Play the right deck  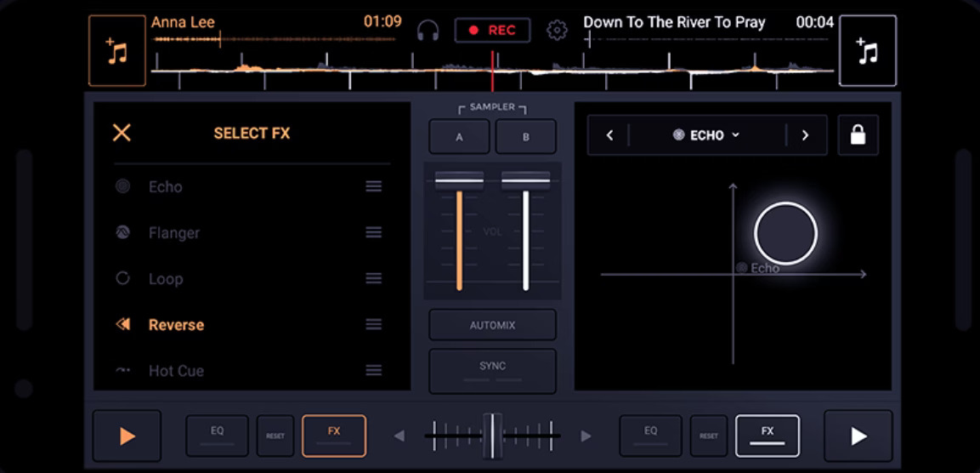[858, 436]
